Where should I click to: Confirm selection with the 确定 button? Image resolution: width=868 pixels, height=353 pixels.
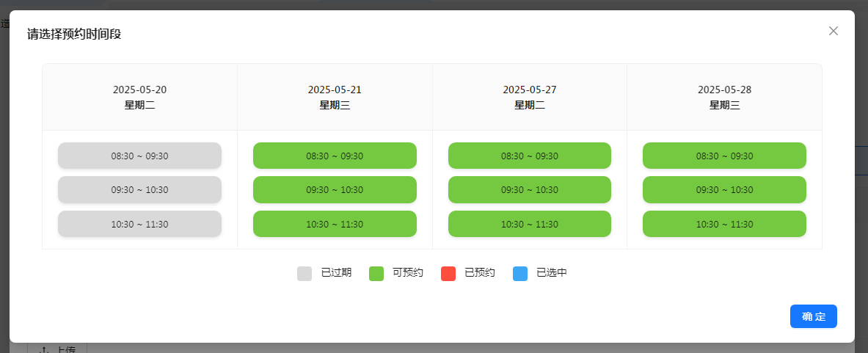coord(813,316)
